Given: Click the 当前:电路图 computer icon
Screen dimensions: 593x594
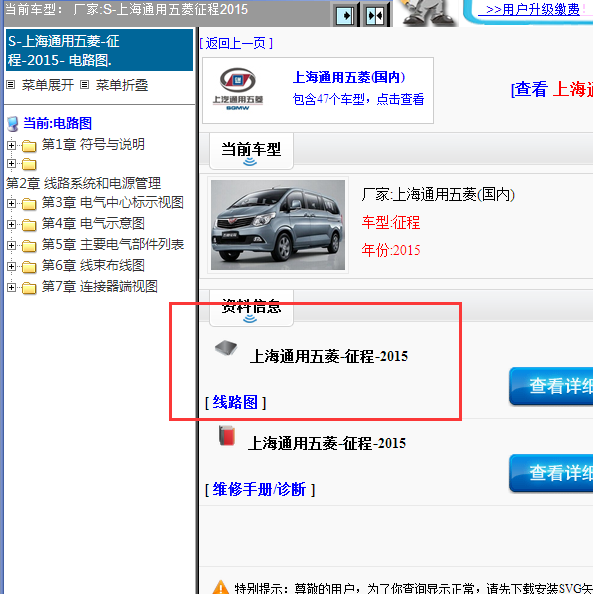Looking at the screenshot, I should point(13,124).
